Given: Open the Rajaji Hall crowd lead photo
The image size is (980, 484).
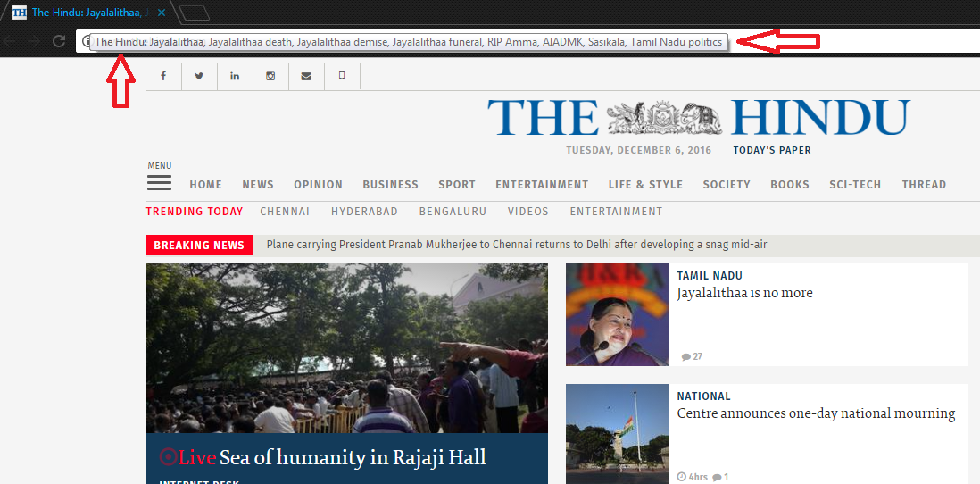Looking at the screenshot, I should 347,348.
